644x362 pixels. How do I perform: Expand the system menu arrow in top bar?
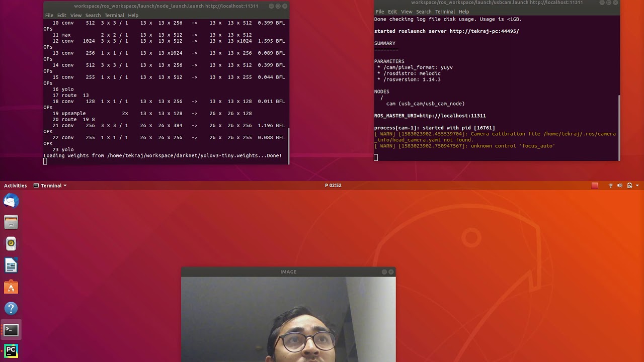tap(637, 186)
